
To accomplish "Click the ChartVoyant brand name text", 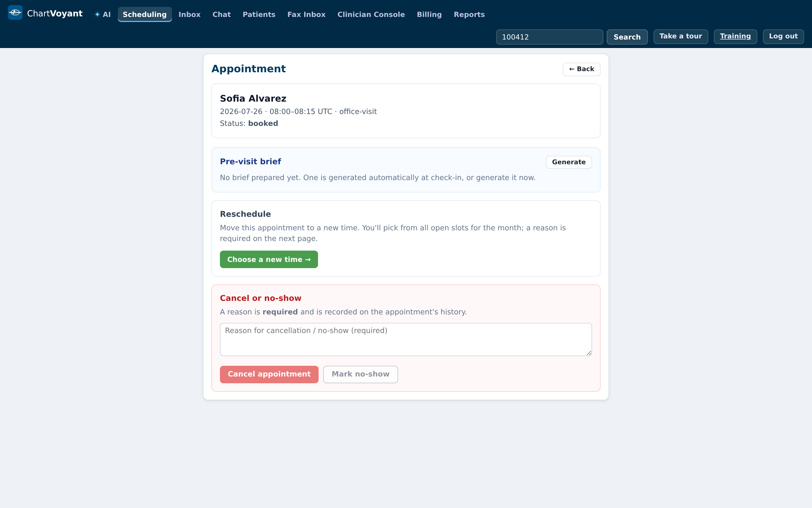I will click(x=55, y=14).
